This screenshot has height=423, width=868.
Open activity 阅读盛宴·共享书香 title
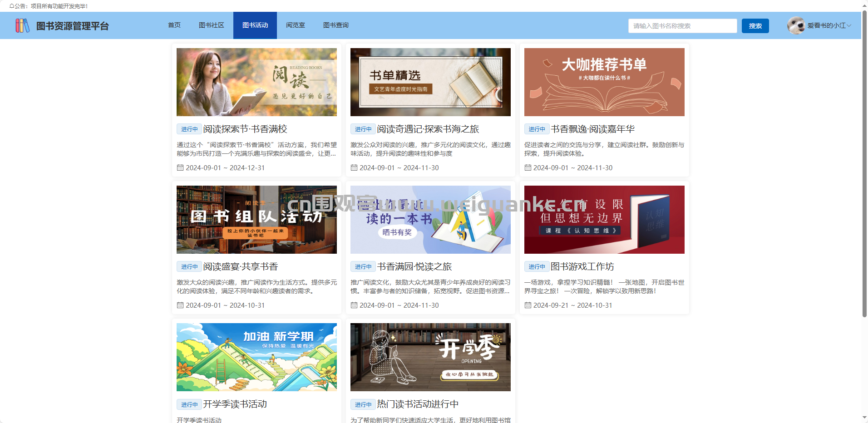(241, 266)
